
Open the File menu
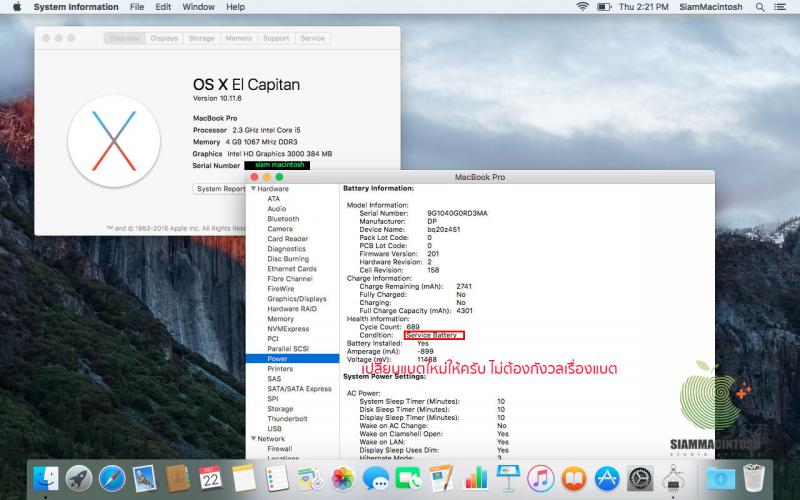(137, 7)
